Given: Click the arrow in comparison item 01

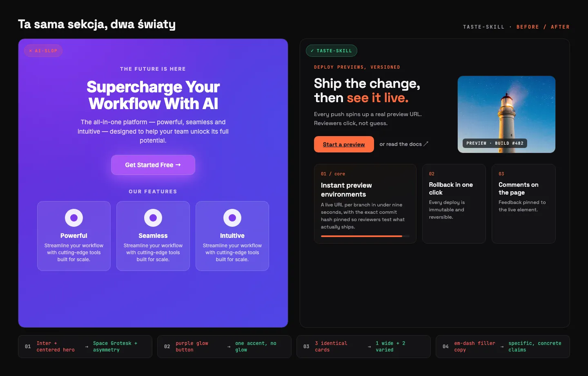Looking at the screenshot, I should [87, 347].
